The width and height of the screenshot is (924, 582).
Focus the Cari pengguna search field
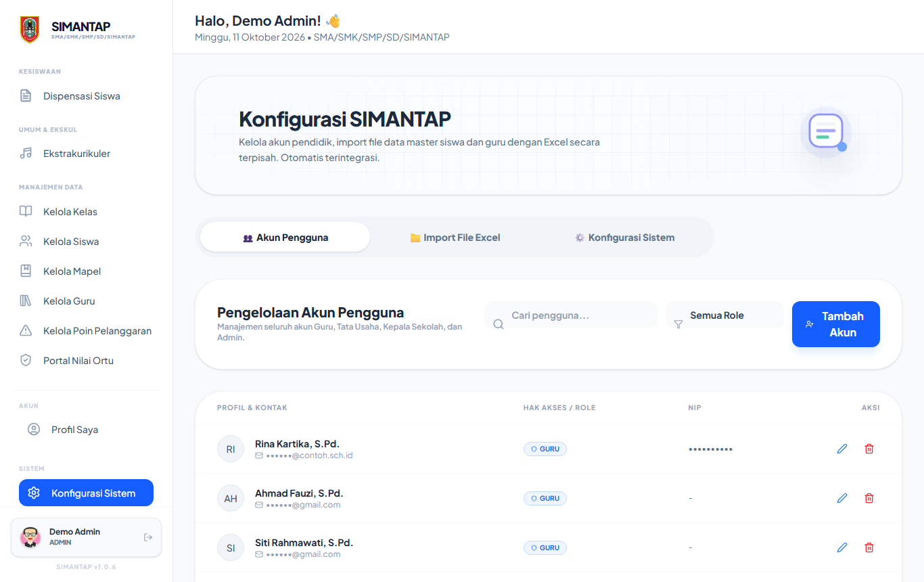click(x=571, y=315)
